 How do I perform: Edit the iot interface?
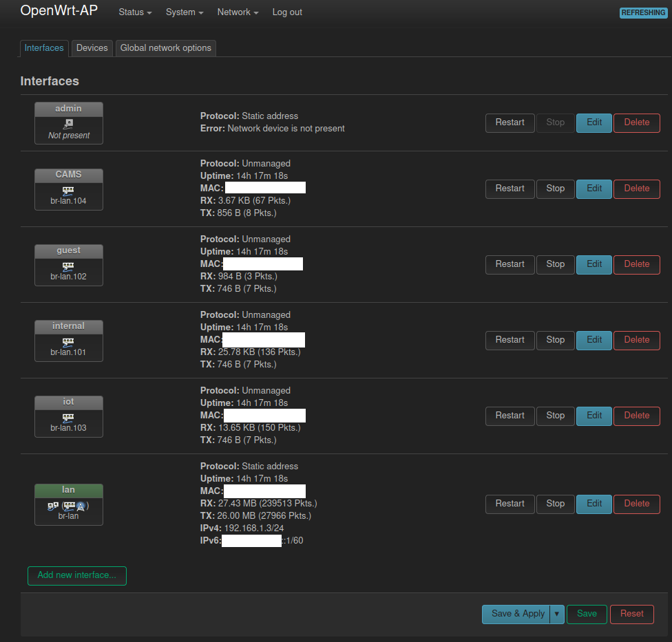tap(594, 416)
